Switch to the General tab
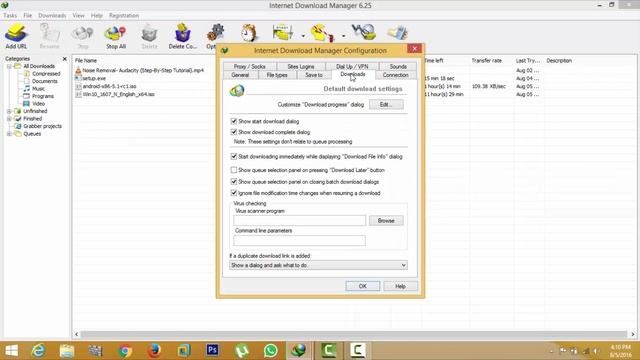 [240, 75]
